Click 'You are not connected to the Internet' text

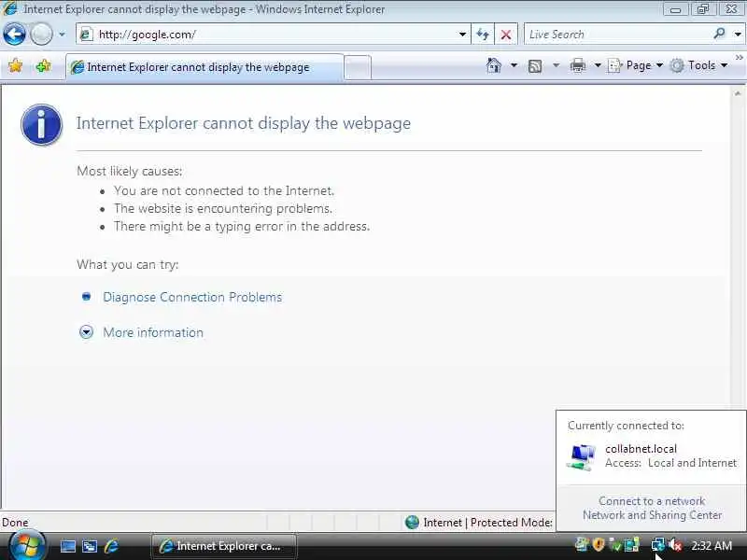pyautogui.click(x=224, y=191)
